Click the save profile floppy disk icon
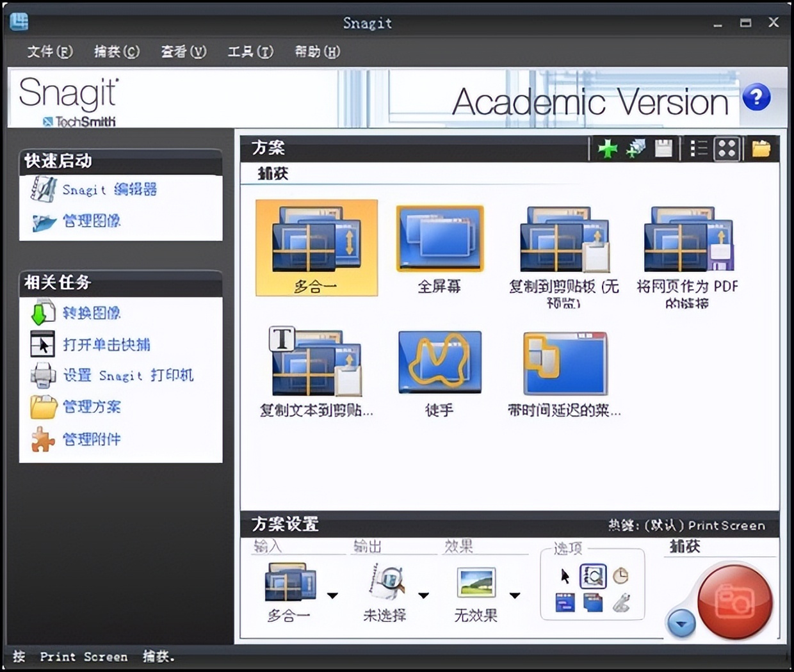794x672 pixels. tap(663, 149)
